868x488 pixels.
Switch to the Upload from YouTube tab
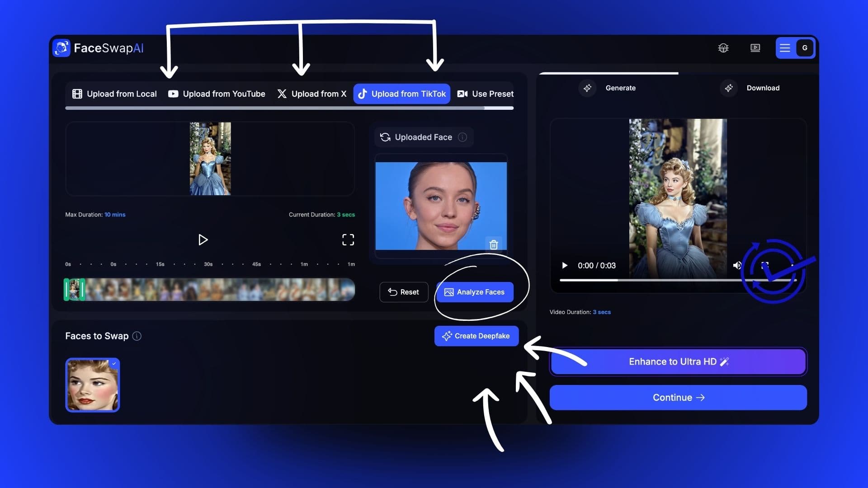click(216, 94)
